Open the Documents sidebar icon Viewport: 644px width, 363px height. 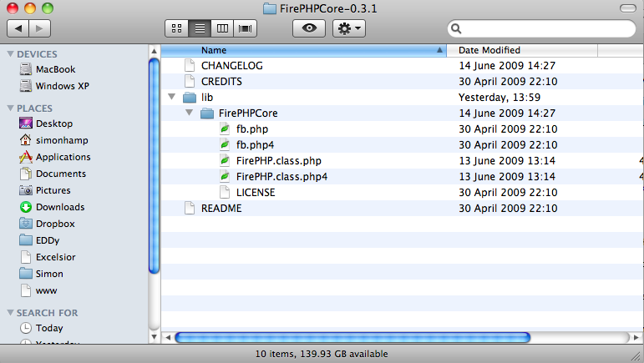[x=25, y=174]
